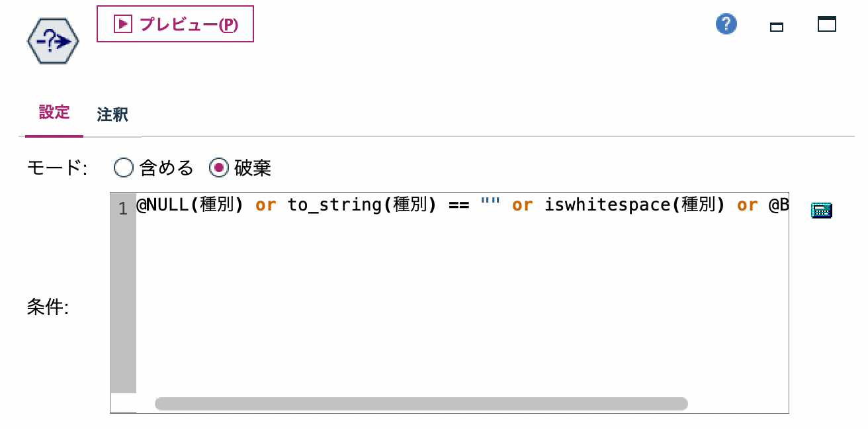Select the 破棄 radio button
Image resolution: width=868 pixels, height=429 pixels.
point(218,167)
